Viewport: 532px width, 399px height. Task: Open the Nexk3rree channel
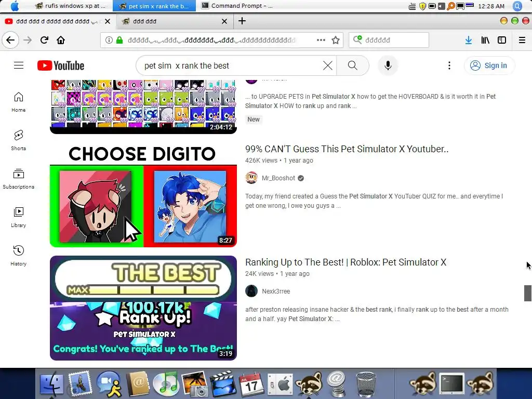(x=276, y=291)
